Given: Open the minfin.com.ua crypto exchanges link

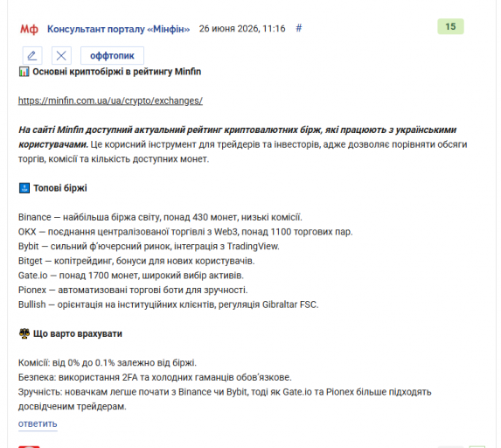Looking at the screenshot, I should [110, 101].
